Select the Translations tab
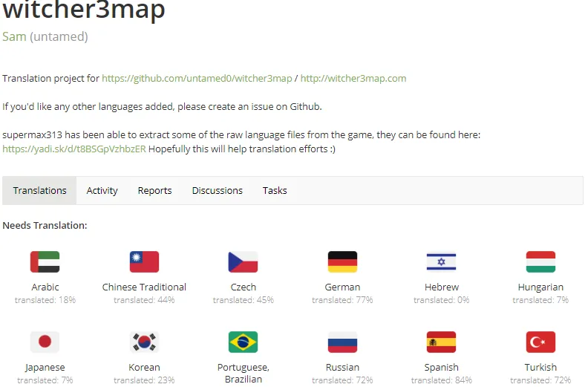 pyautogui.click(x=39, y=191)
